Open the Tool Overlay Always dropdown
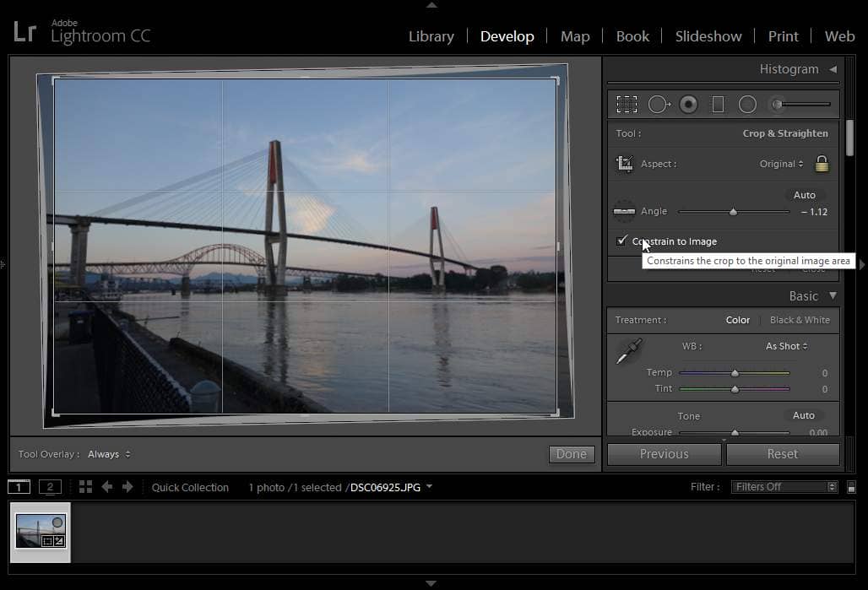 point(109,454)
